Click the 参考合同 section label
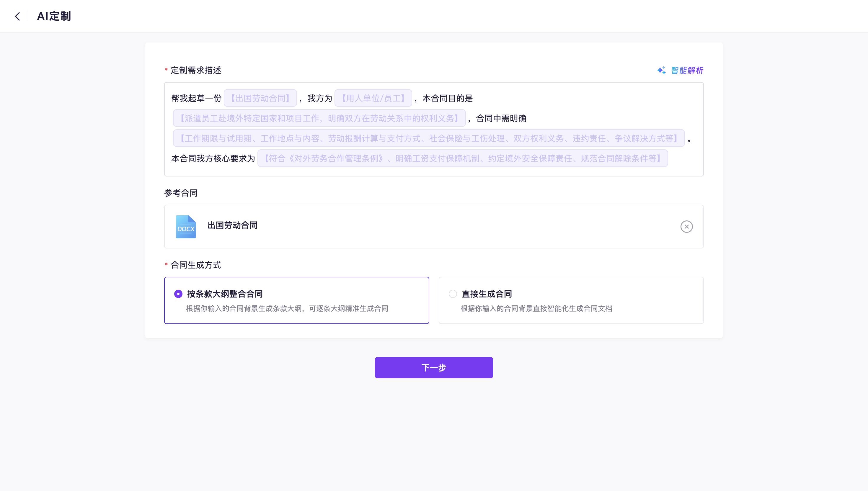This screenshot has width=868, height=491. (x=181, y=193)
